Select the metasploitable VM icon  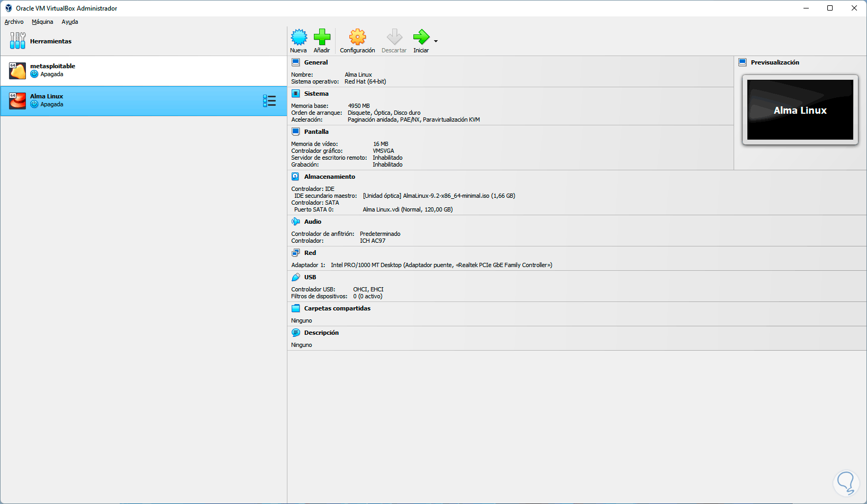click(x=17, y=71)
